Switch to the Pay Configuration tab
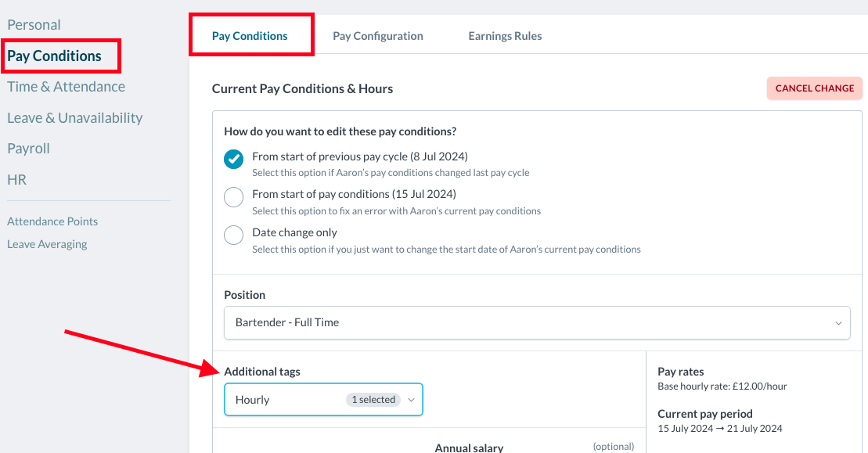 pos(377,36)
